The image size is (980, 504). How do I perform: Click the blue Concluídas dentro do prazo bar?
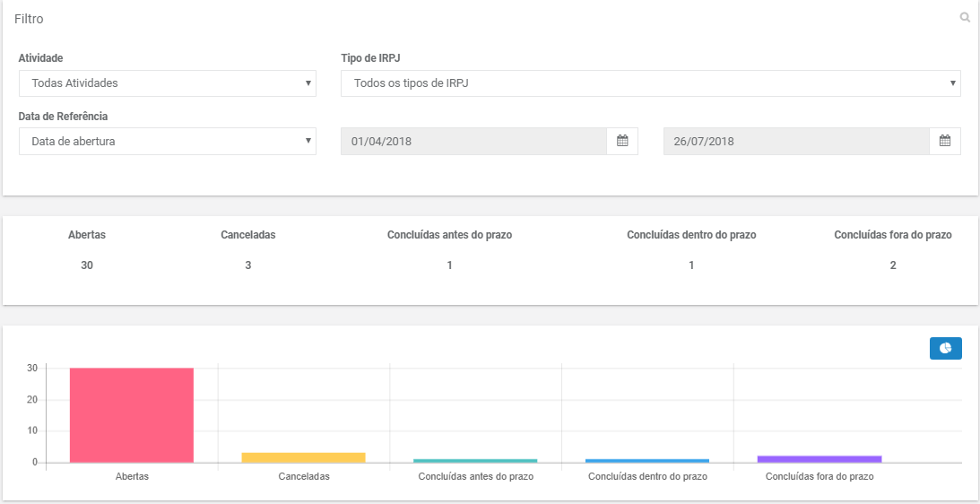click(x=647, y=461)
